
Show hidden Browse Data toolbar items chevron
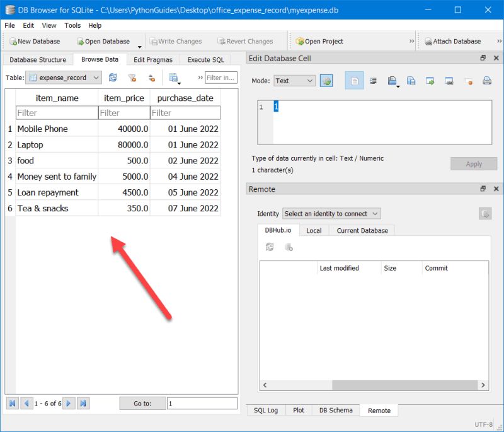pos(200,78)
